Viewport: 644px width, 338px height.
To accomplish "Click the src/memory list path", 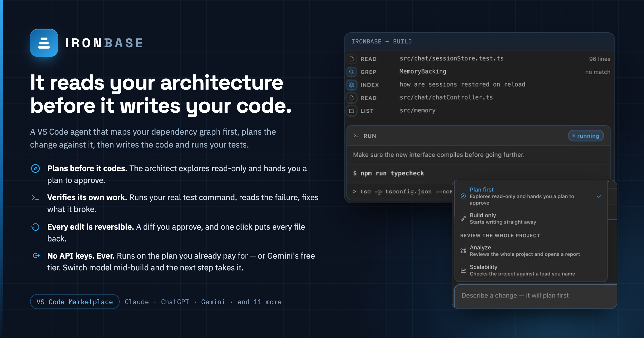I will point(417,111).
